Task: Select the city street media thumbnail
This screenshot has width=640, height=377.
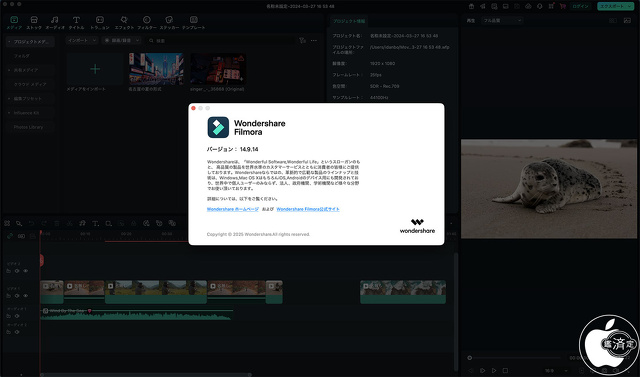Action: pos(156,69)
